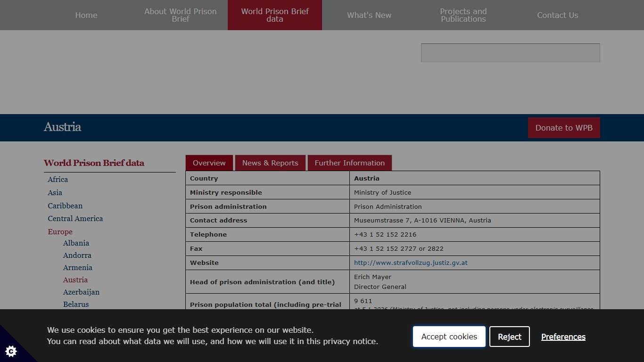Viewport: 644px width, 362px height.
Task: Select World Prison Brief data menu
Action: coord(275,15)
